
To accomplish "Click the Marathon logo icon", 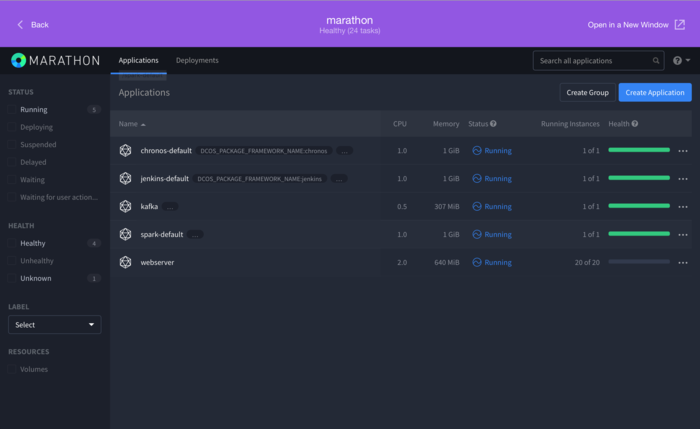I will (18, 60).
